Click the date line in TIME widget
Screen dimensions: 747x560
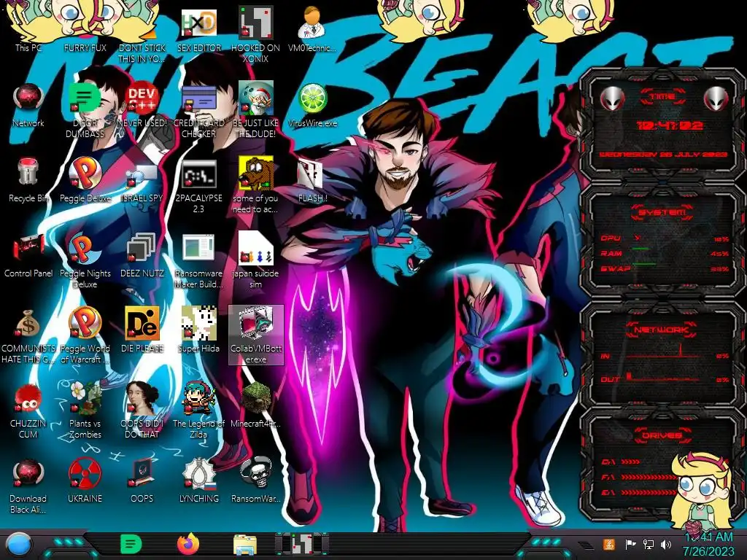click(x=663, y=155)
